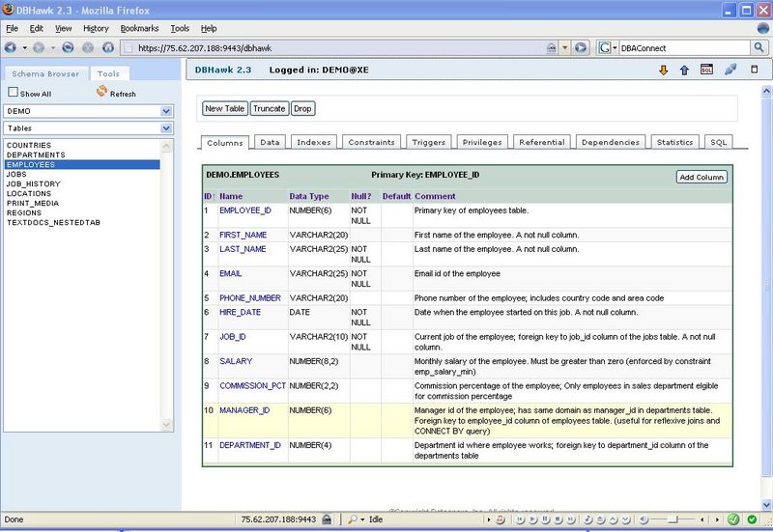Select the DEPARTMENTS table
The height and width of the screenshot is (532, 773).
click(36, 154)
